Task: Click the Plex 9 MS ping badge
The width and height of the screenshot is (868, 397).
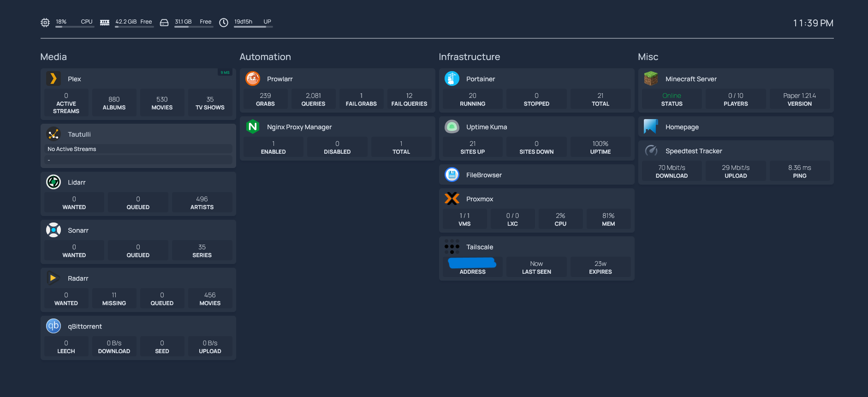Action: click(x=225, y=72)
